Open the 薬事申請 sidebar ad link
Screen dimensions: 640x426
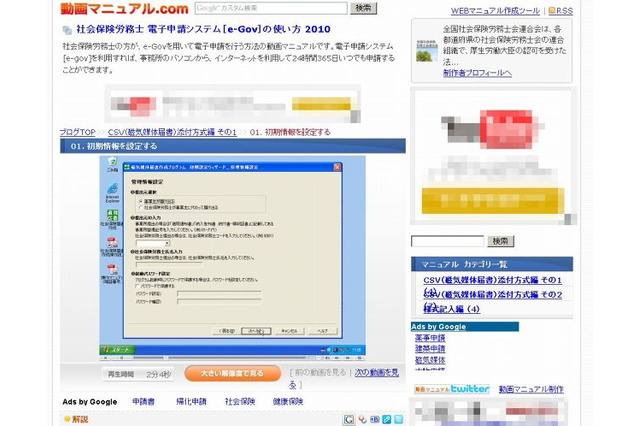pos(430,338)
